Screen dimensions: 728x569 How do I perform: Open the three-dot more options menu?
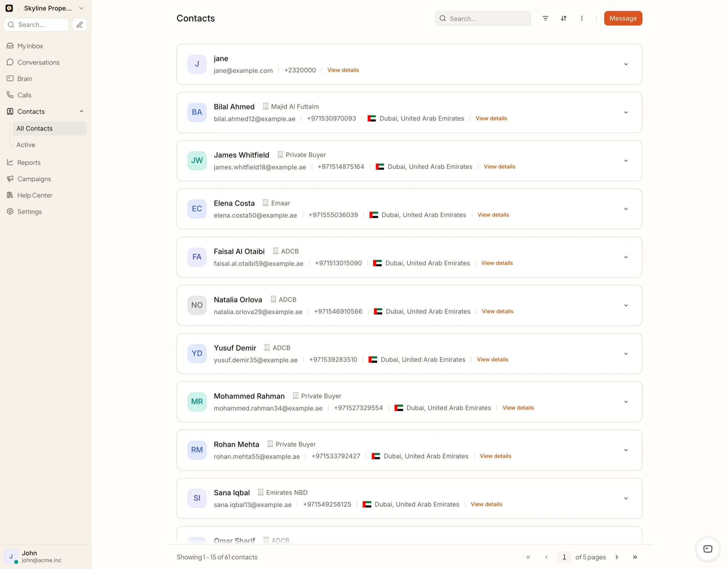[582, 18]
